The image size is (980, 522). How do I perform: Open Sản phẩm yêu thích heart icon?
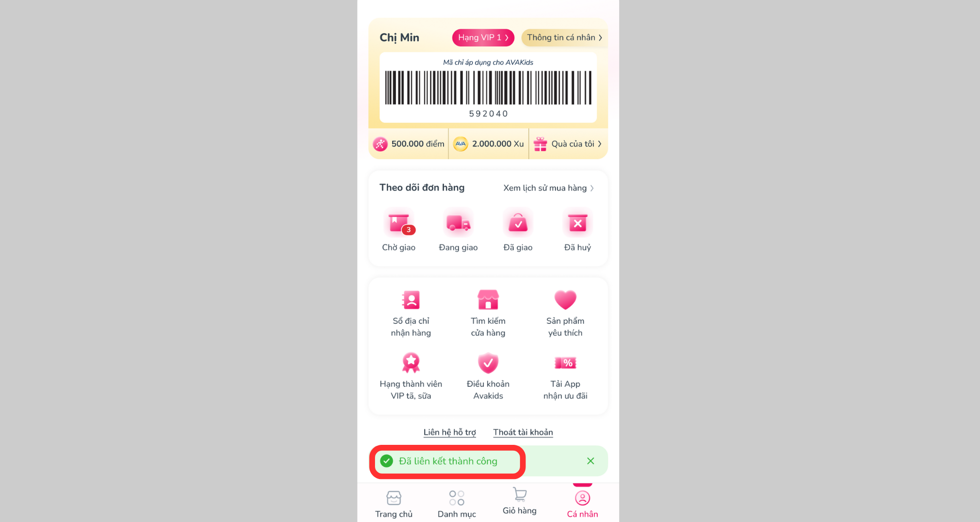[565, 300]
